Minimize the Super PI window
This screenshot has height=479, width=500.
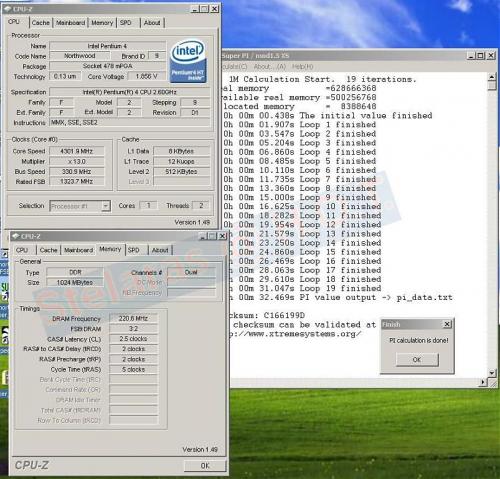(x=471, y=56)
